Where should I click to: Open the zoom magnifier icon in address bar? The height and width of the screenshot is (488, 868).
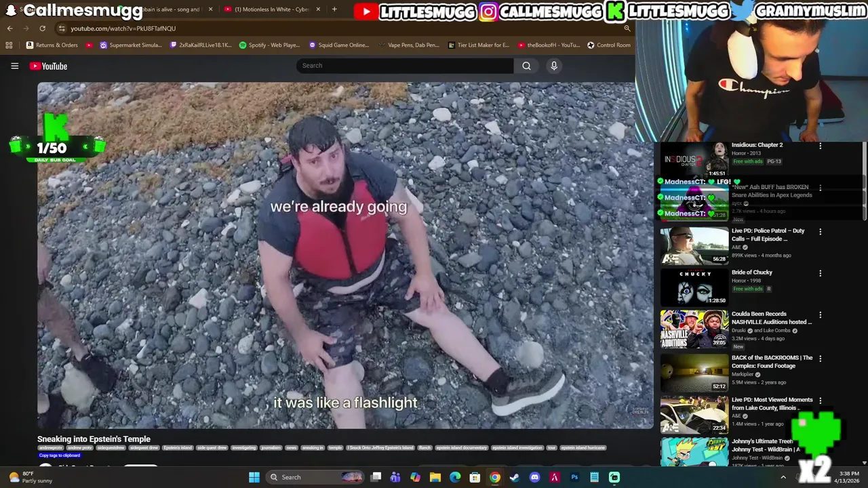(x=627, y=28)
